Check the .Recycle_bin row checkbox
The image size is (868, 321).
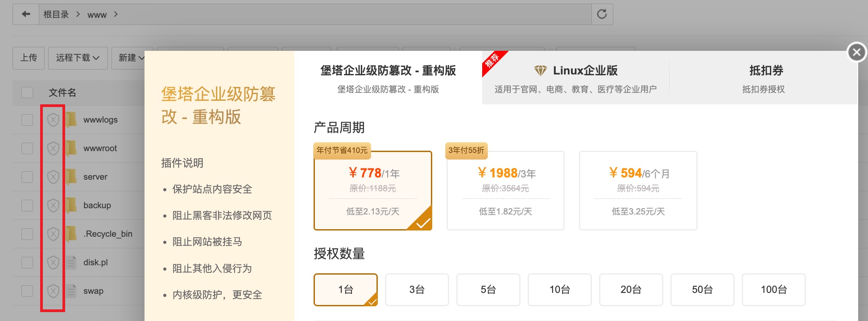[x=27, y=234]
